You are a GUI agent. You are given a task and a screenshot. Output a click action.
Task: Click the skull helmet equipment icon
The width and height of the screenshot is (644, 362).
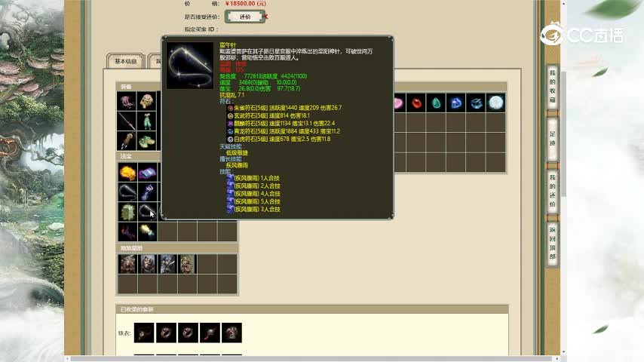coord(147,102)
